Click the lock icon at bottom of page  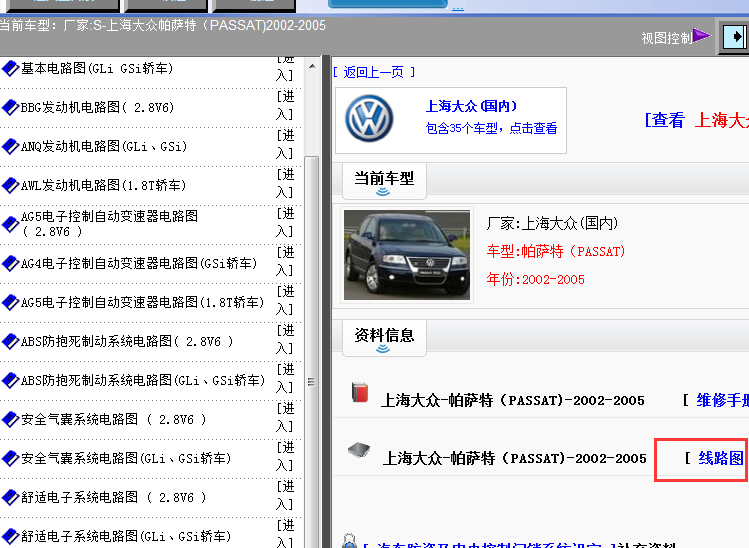tap(349, 541)
